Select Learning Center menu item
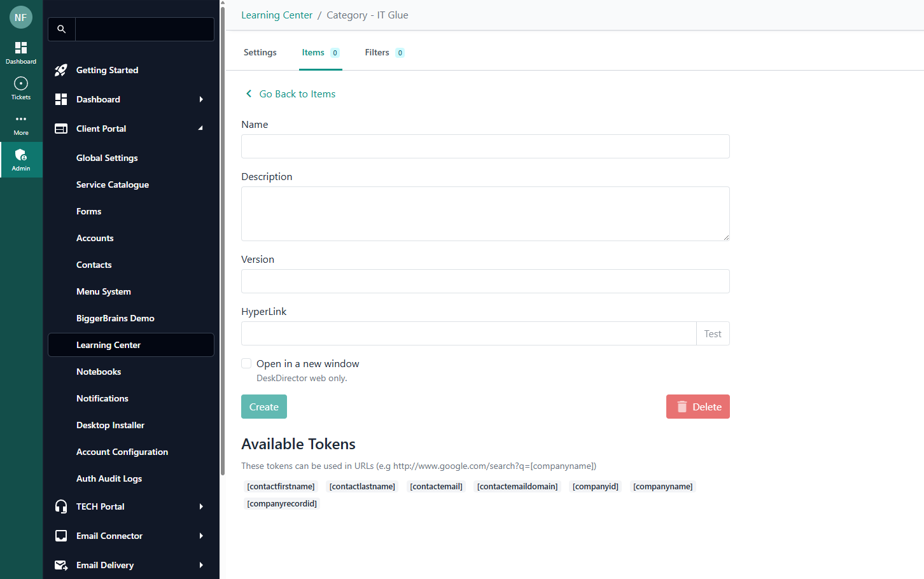This screenshot has height=579, width=924. [x=131, y=345]
